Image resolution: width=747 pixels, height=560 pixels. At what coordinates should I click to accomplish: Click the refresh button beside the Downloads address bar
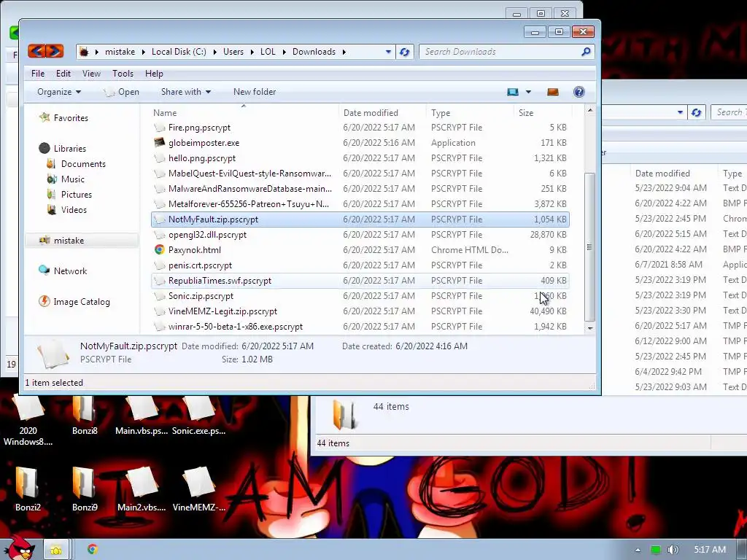(x=404, y=52)
